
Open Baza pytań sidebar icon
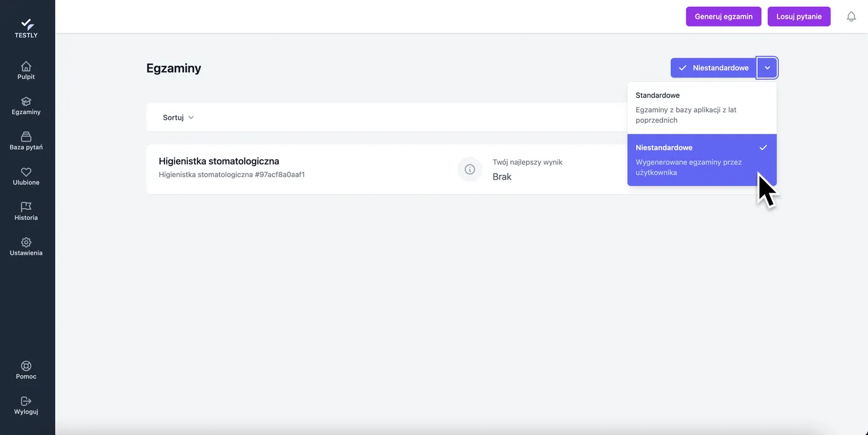click(26, 137)
